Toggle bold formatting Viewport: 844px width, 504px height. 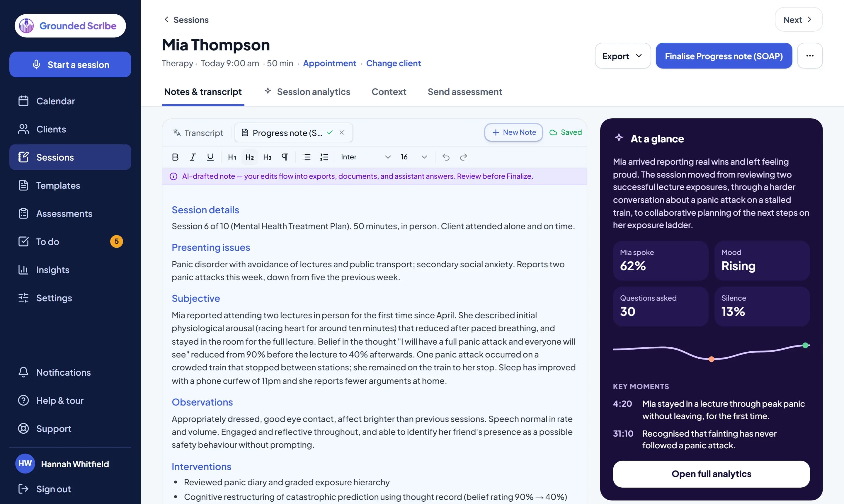[x=175, y=157]
